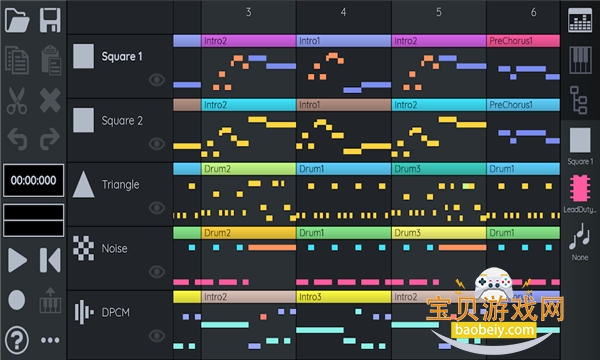600x360 pixels.
Task: Undo the last action with the left arrow
Action: 17,138
